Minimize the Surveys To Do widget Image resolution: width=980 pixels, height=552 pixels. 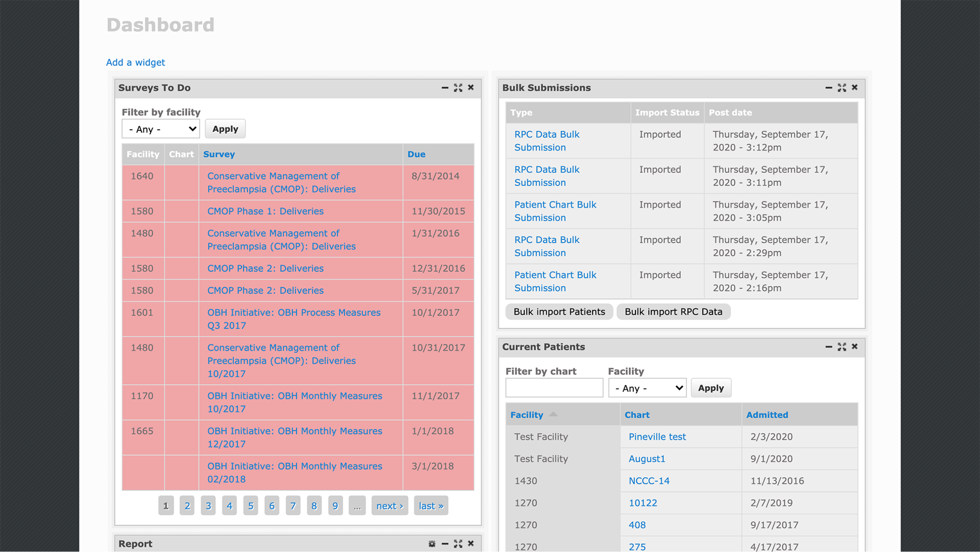(445, 88)
